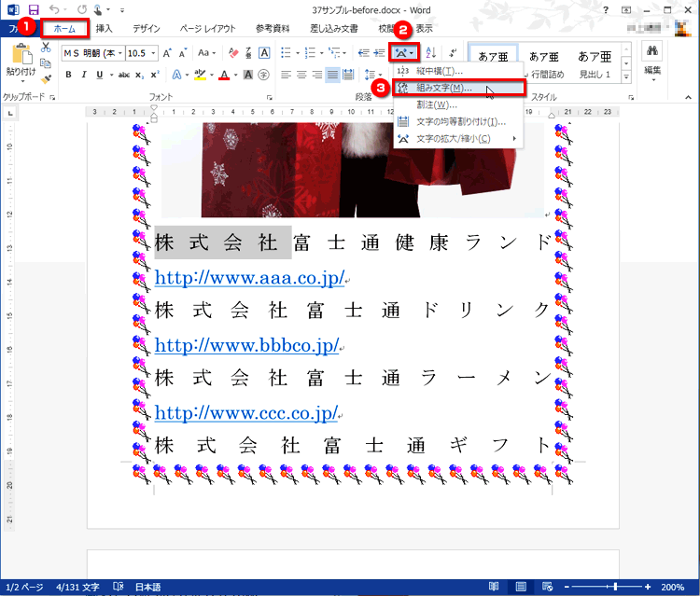The width and height of the screenshot is (700, 596).
Task: Open the font size 10.5 dropdown
Action: coord(153,53)
